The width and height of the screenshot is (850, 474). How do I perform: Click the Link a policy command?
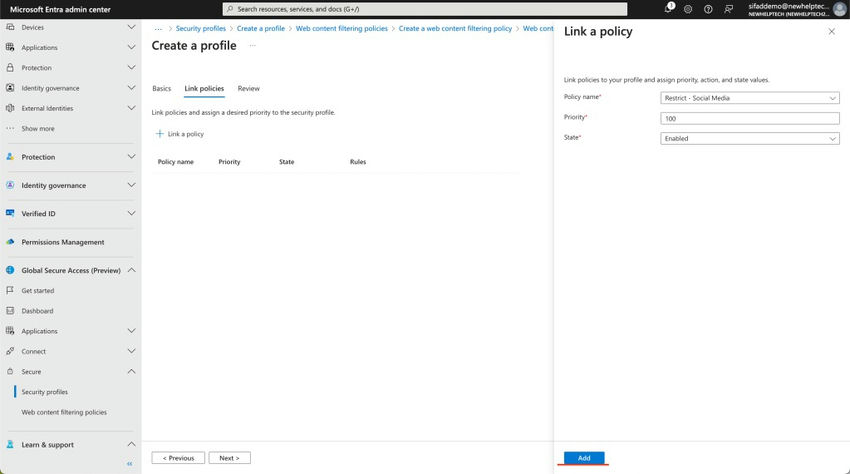(180, 134)
